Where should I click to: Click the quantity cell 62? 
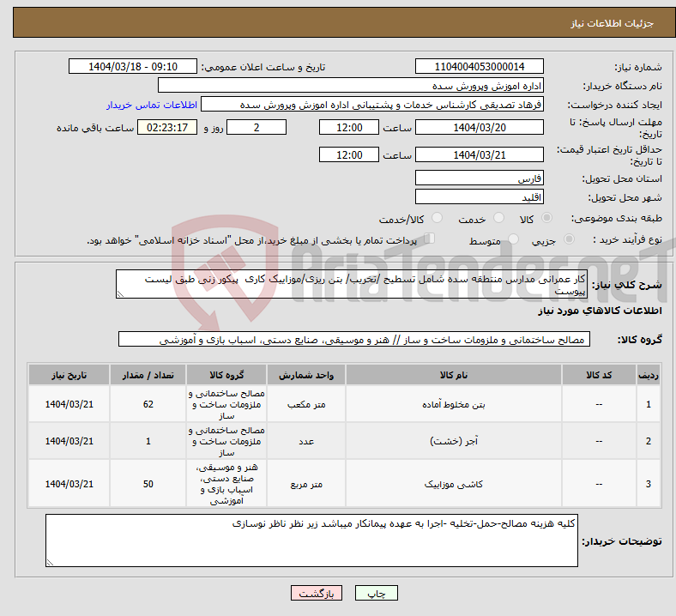(x=148, y=404)
